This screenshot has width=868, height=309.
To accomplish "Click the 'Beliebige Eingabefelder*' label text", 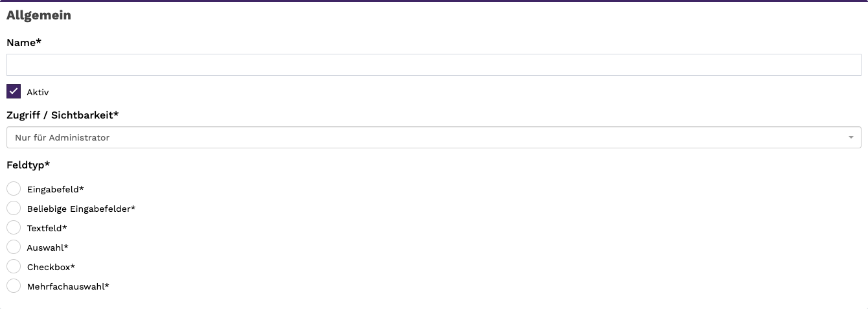I will pos(81,209).
